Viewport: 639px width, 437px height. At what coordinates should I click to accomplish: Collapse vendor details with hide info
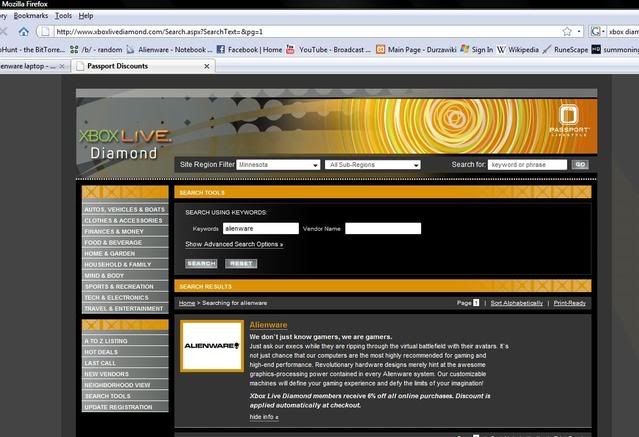pos(264,417)
